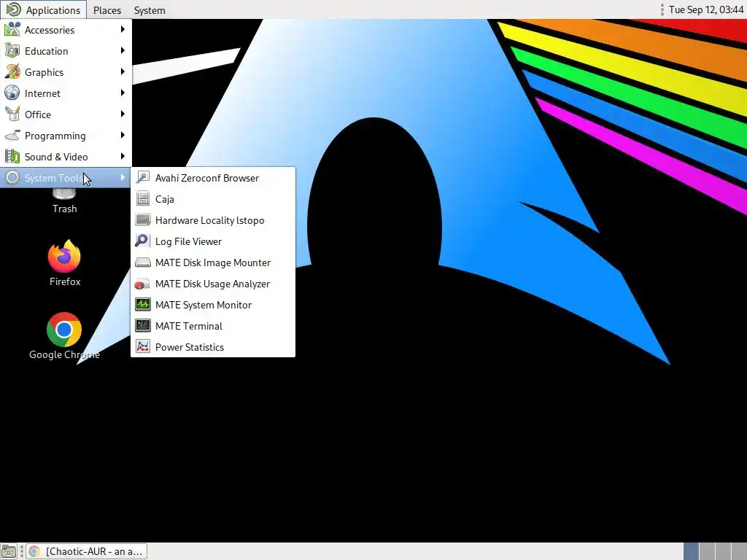This screenshot has height=560, width=747.
Task: Expand the Accessories submenu arrow
Action: point(123,29)
